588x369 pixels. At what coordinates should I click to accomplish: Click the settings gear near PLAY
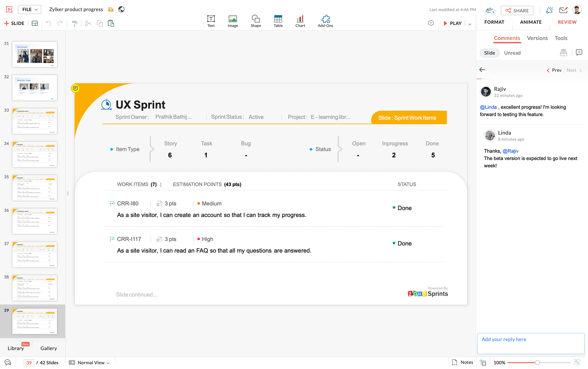[x=431, y=23]
